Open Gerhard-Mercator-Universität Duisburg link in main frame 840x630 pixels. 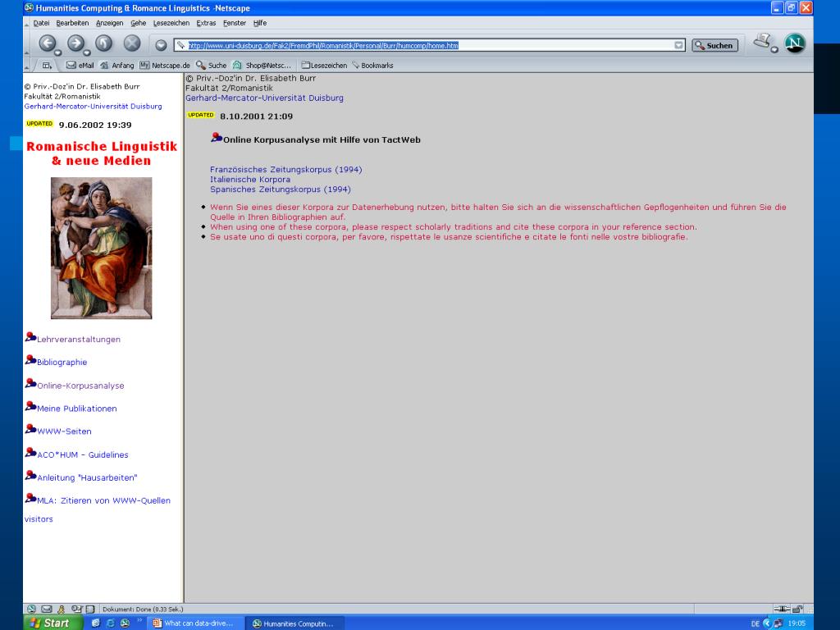[264, 98]
